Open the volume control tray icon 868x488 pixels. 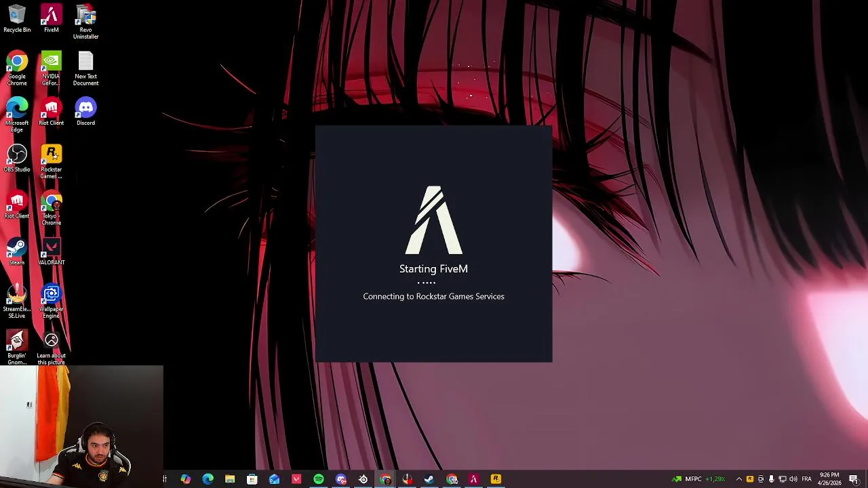click(793, 479)
